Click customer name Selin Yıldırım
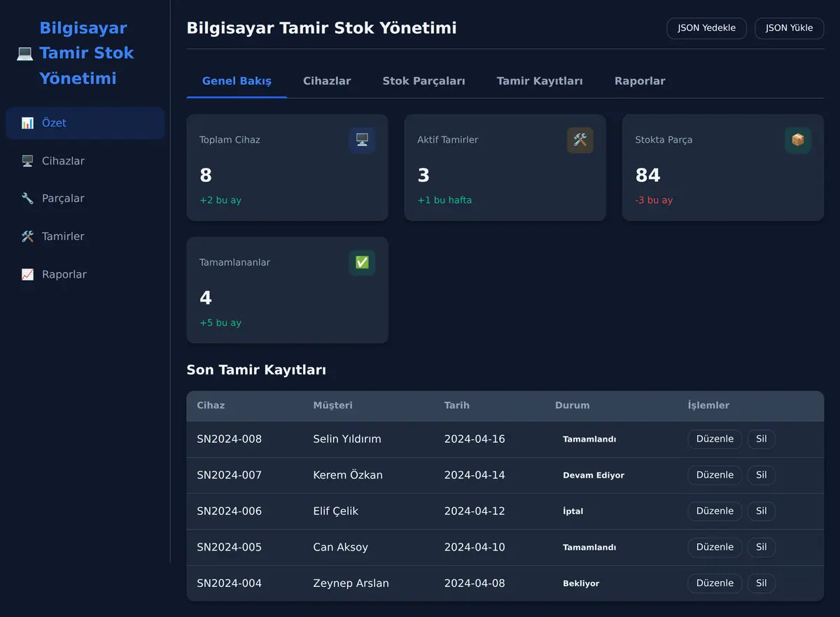Image resolution: width=840 pixels, height=617 pixels. coord(347,439)
